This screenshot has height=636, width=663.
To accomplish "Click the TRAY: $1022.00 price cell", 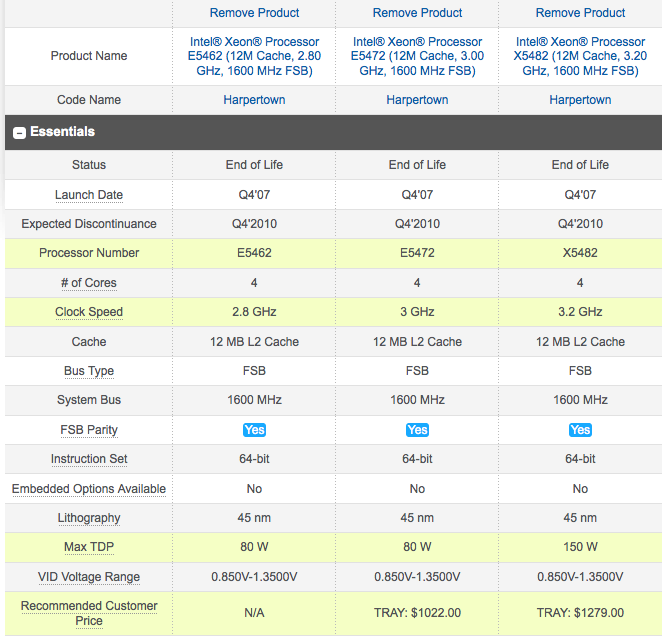I will coord(417,613).
